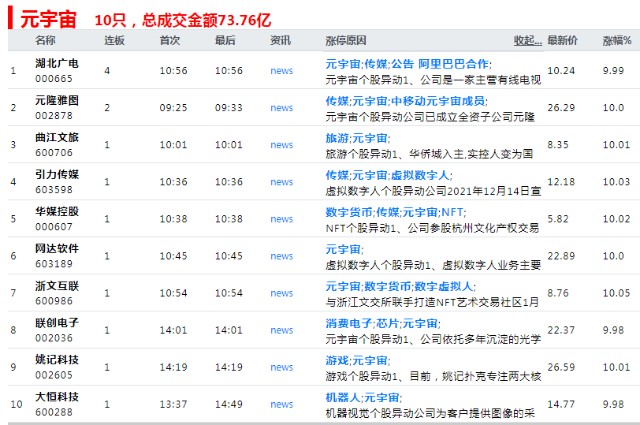The height and width of the screenshot is (425, 640).
Task: Click the last limit-up time 14:49
Action: click(x=229, y=404)
